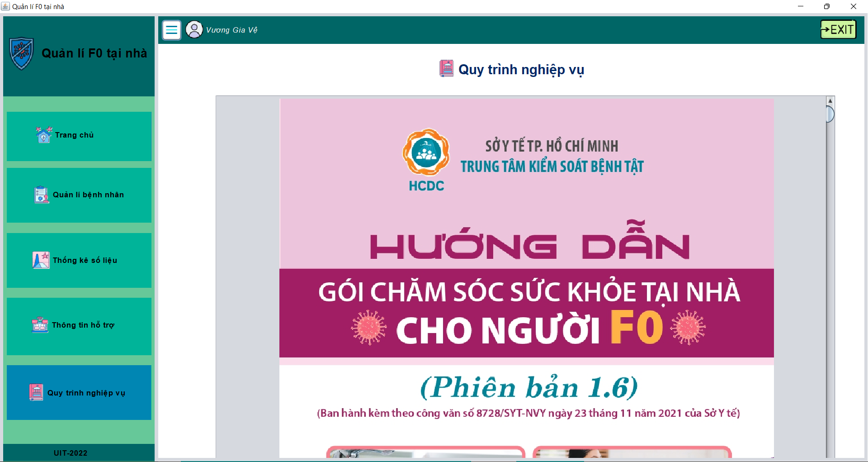Click the book icon beside the page title
Image resolution: width=868 pixels, height=462 pixels.
click(447, 69)
